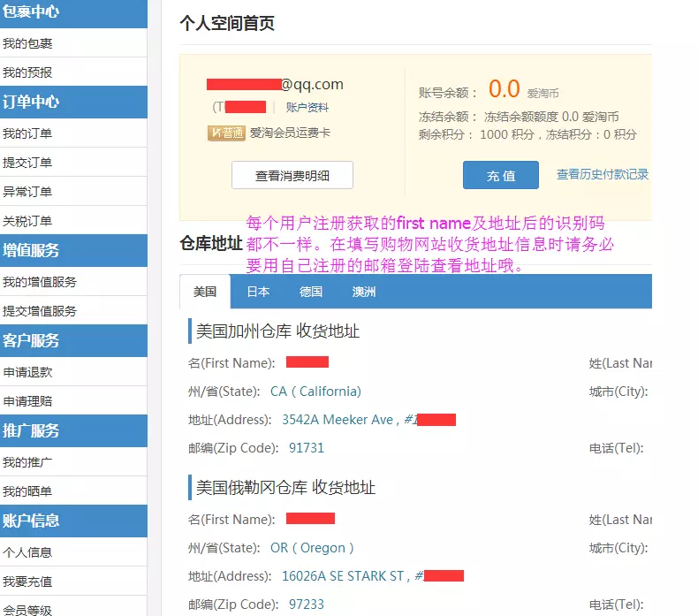Click the 普通 membership badge icon
Viewport: 698px width, 616px height.
(226, 133)
